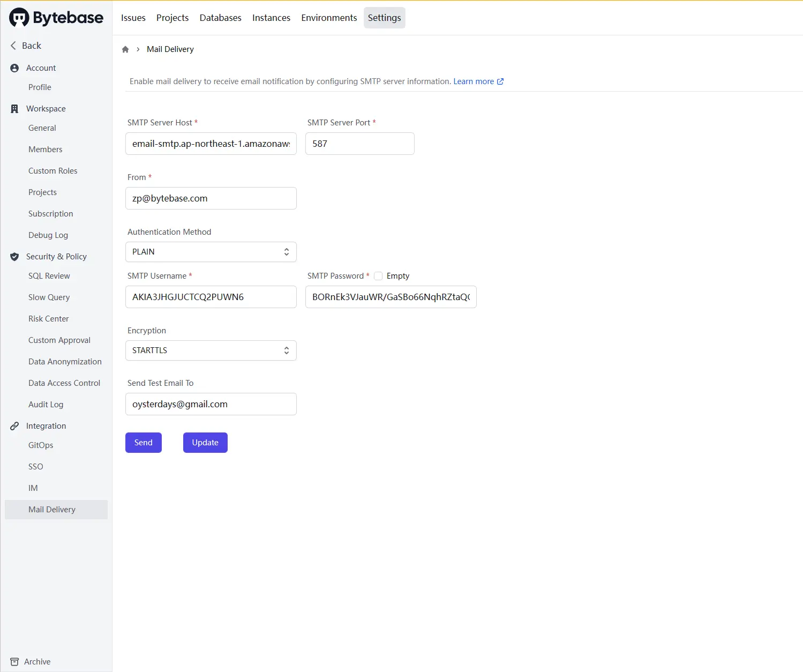Toggle the Empty password checkbox

(x=378, y=276)
